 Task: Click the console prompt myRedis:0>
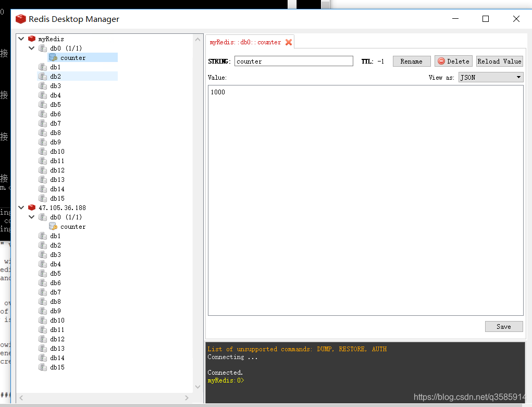(226, 380)
